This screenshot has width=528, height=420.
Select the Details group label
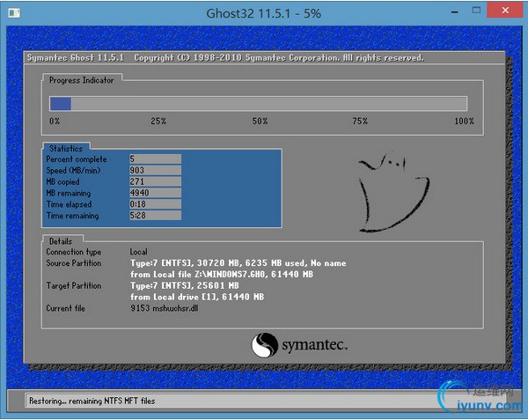tap(61, 241)
